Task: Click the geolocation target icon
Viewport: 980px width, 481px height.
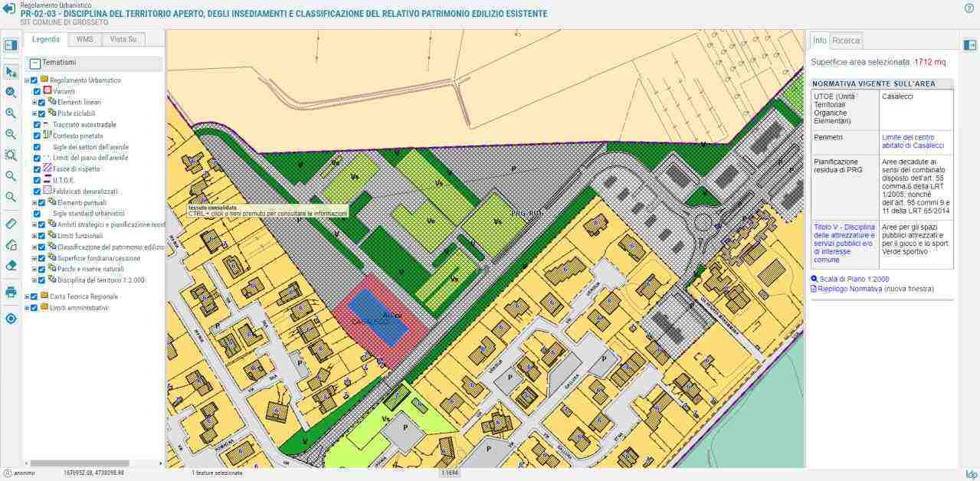Action: coord(11,319)
